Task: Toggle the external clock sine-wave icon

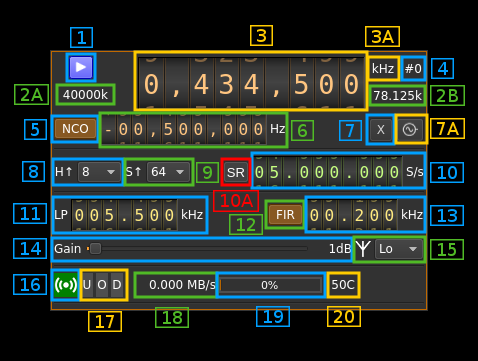Action: (410, 129)
